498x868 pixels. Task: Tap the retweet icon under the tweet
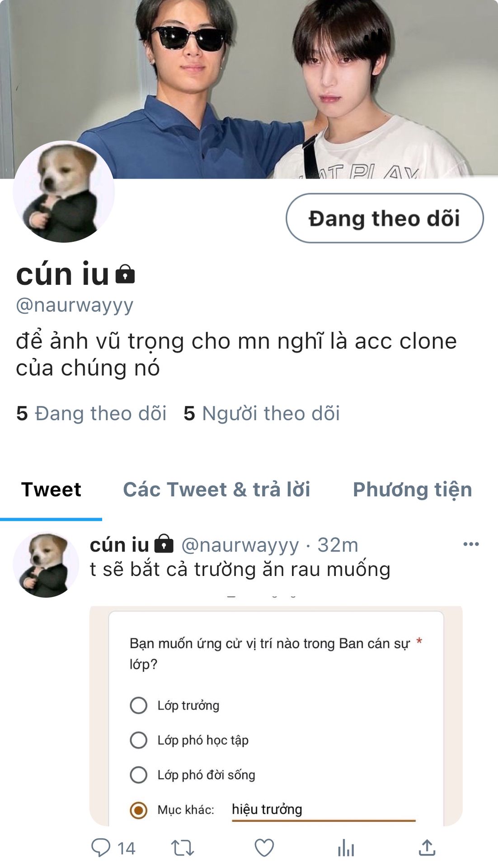point(183,848)
